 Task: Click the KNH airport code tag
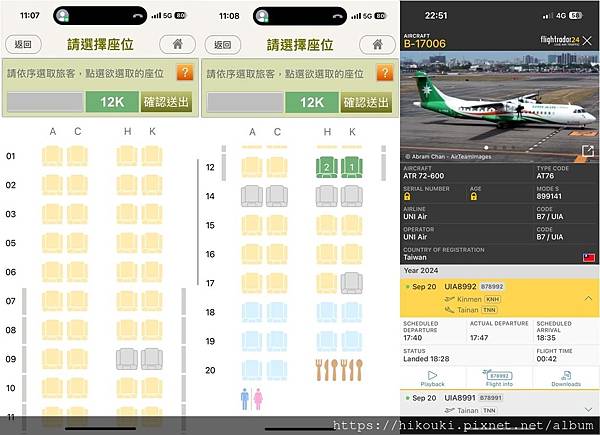[x=493, y=299]
